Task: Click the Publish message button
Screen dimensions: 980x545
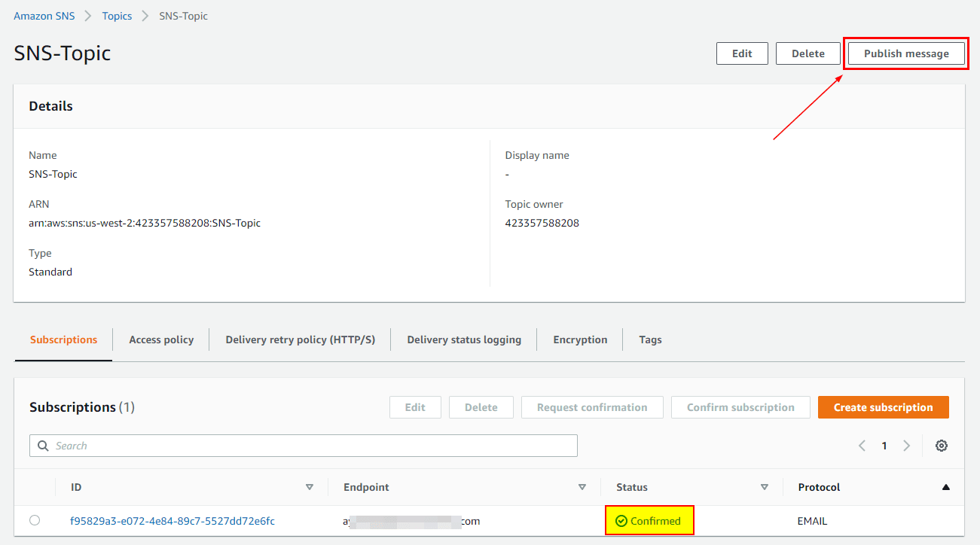Action: click(x=906, y=53)
